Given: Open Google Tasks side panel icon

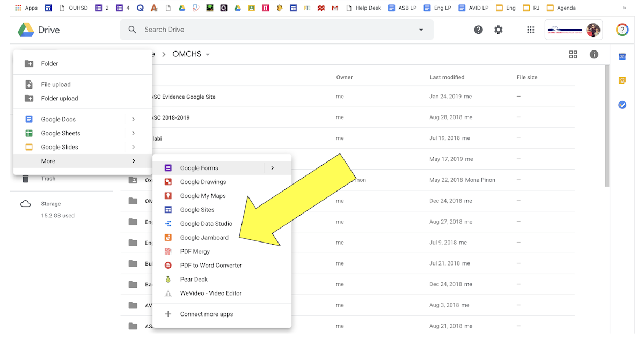Looking at the screenshot, I should 623,105.
